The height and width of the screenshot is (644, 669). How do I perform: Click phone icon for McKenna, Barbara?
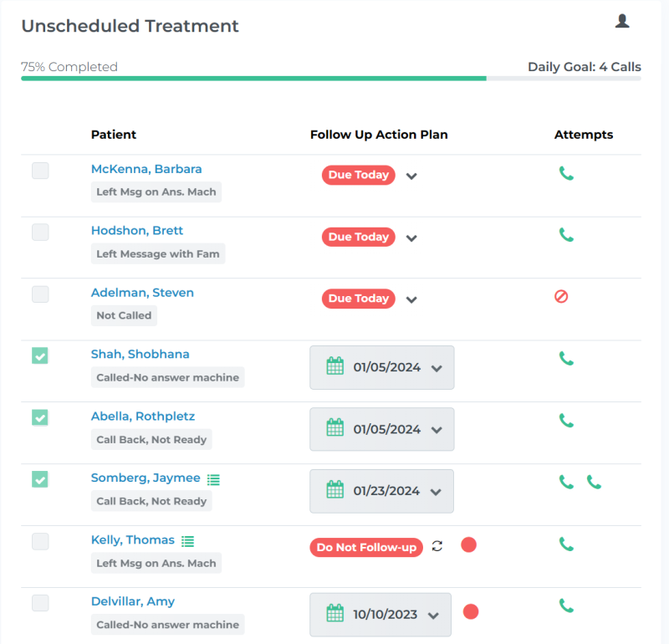tap(566, 174)
